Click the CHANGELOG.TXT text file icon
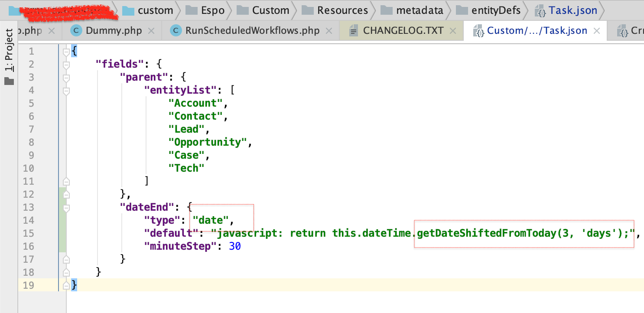 (x=354, y=31)
